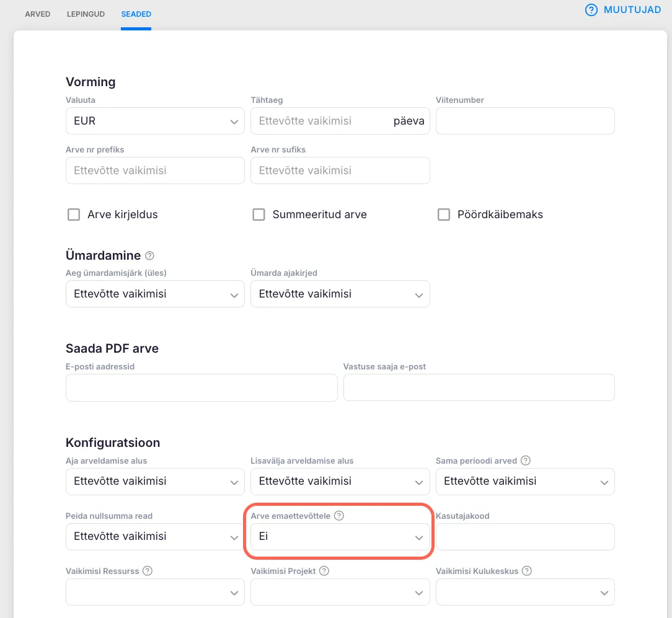Open the MUUTUJAD link
Viewport: 672px width, 618px height.
coord(632,10)
